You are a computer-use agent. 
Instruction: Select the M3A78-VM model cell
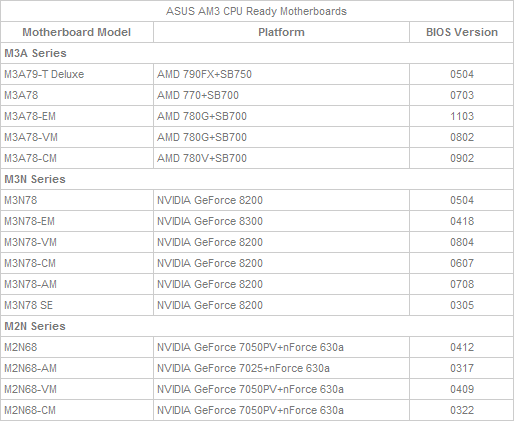click(x=77, y=137)
